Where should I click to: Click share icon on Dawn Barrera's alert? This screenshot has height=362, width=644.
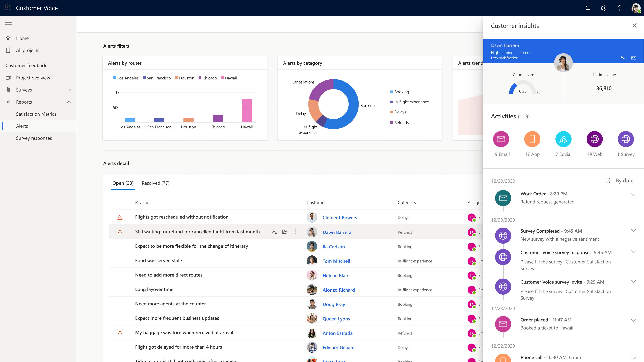point(285,232)
